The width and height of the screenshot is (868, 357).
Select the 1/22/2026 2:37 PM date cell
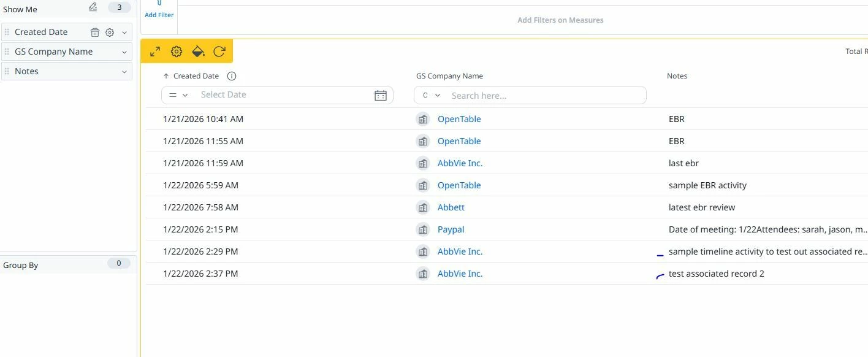click(200, 274)
